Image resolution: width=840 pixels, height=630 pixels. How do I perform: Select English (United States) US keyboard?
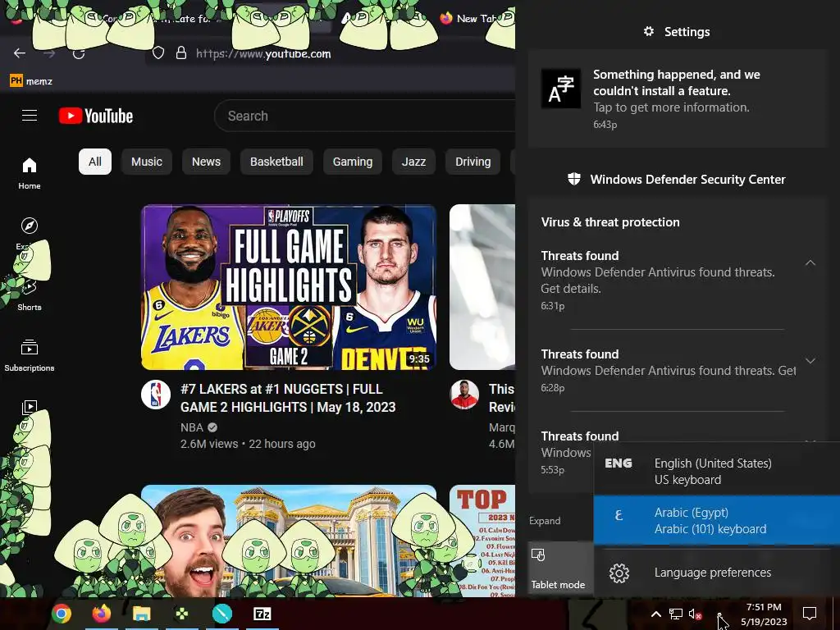717,471
